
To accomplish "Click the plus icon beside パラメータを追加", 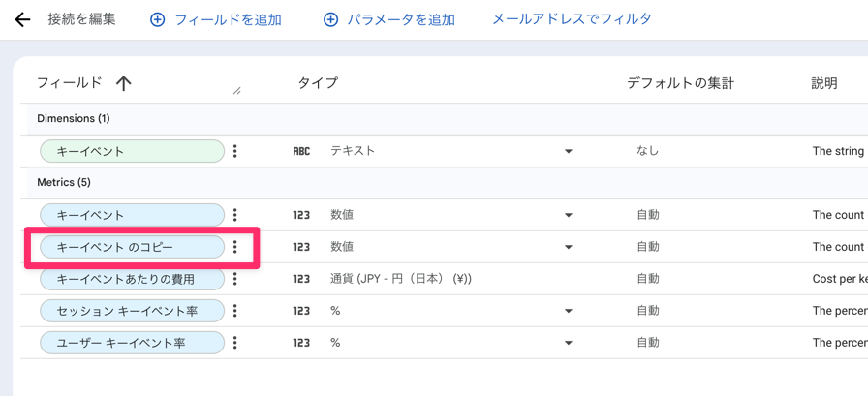I will click(330, 20).
